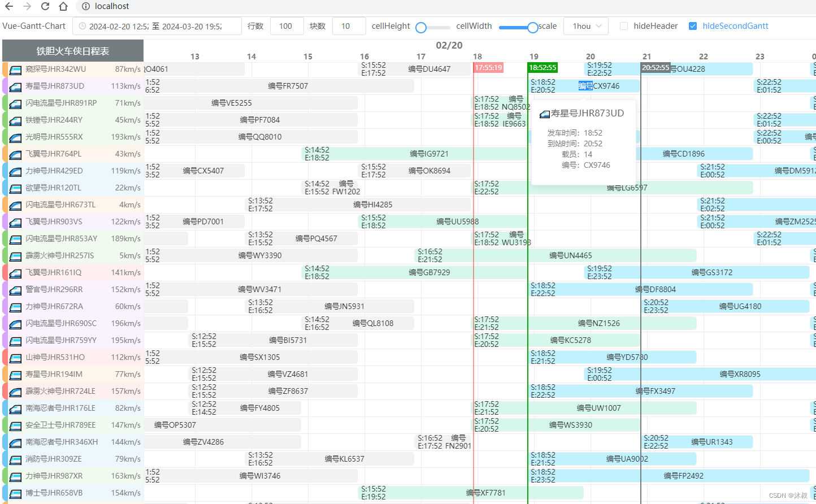The height and width of the screenshot is (504, 816).
Task: Click train icon for 飞翼号JHR903VS
Action: 15,222
